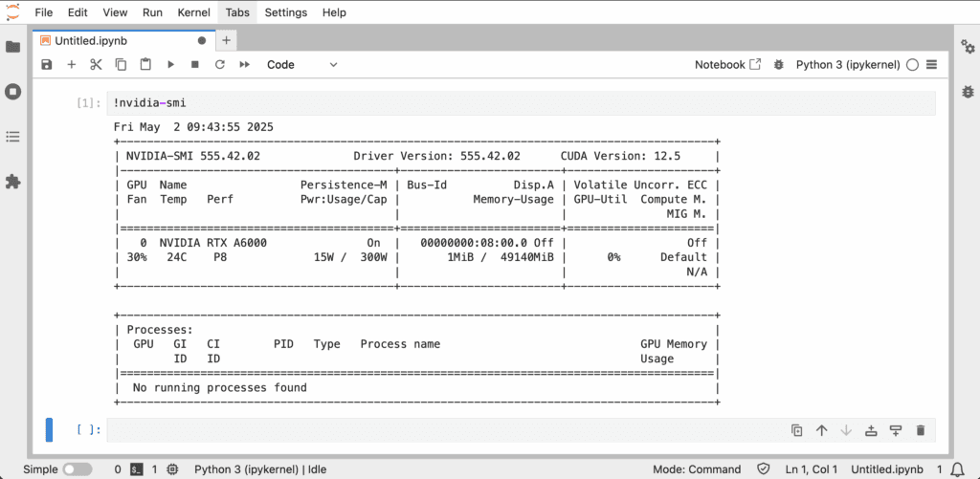The width and height of the screenshot is (980, 479).
Task: Open the Code cell type dropdown
Action: pyautogui.click(x=301, y=65)
